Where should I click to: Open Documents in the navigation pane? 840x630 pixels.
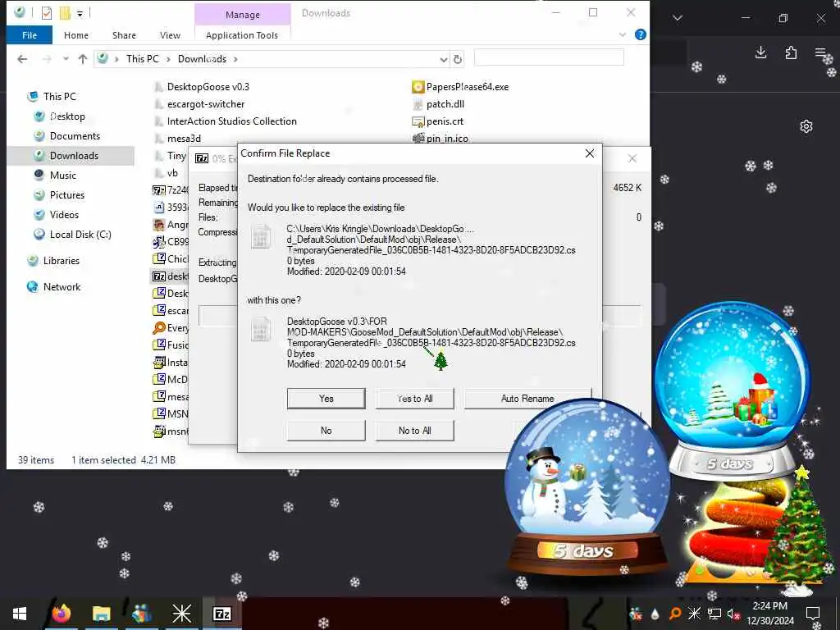pyautogui.click(x=75, y=136)
